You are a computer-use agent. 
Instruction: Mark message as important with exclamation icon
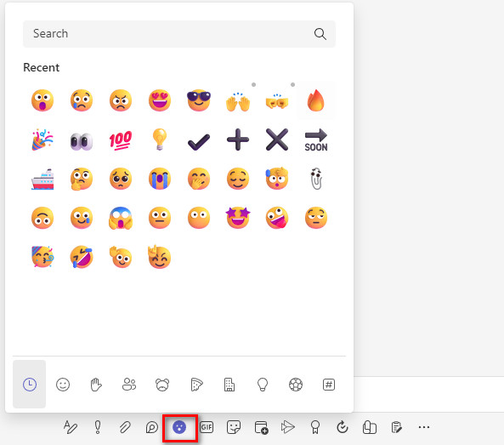point(98,427)
